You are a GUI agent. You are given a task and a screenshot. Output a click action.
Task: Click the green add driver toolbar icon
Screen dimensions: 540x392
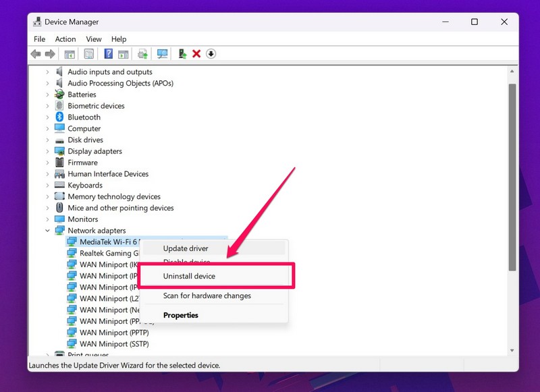pos(182,54)
